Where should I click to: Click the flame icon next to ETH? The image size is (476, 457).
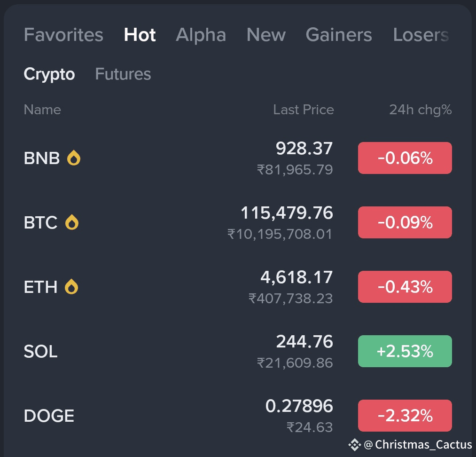pyautogui.click(x=71, y=287)
